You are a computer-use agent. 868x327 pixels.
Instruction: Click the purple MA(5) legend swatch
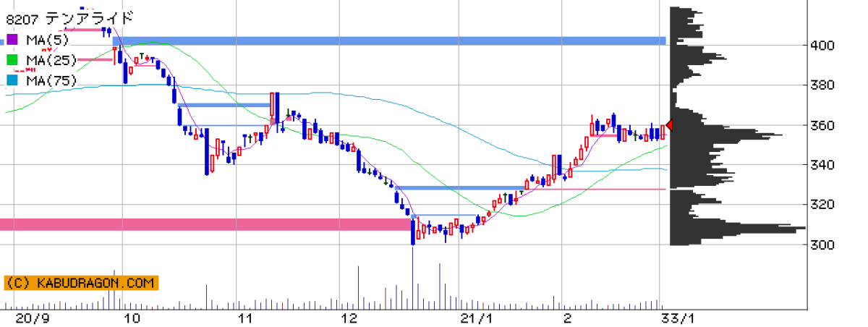point(12,39)
